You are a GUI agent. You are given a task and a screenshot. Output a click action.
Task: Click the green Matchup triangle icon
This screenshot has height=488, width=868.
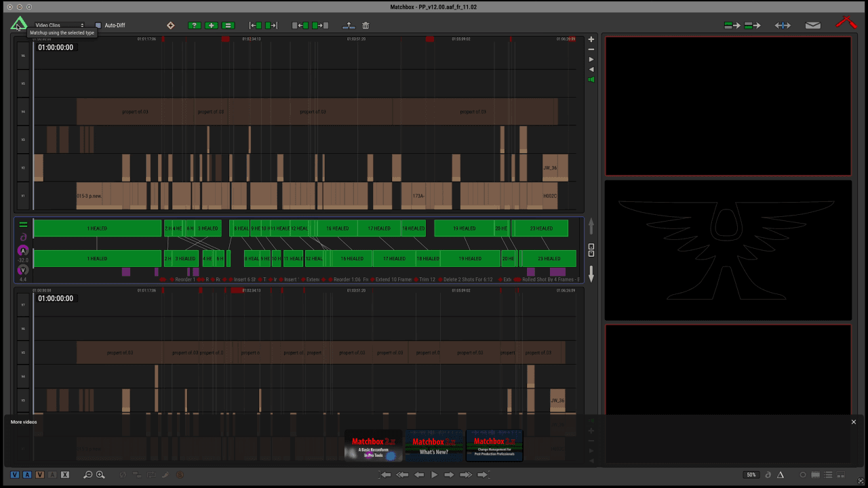[x=18, y=24]
